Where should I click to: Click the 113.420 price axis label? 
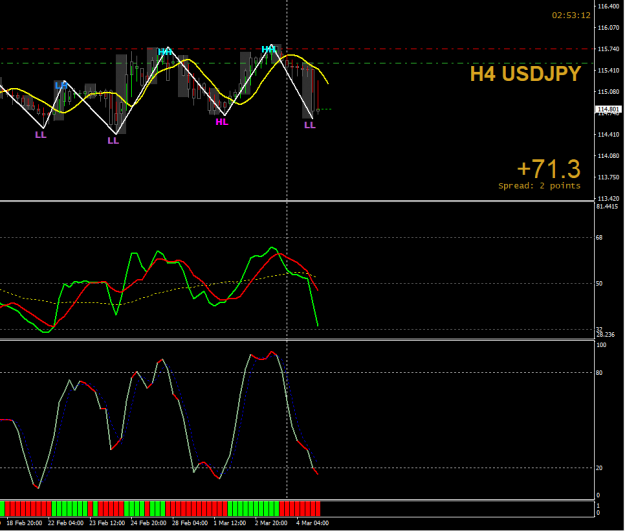608,198
